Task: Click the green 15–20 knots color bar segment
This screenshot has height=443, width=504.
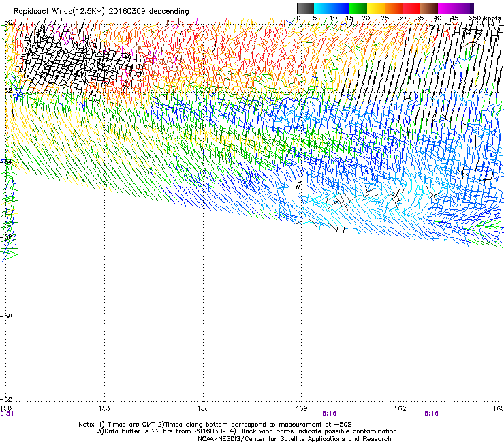Action: pos(358,8)
